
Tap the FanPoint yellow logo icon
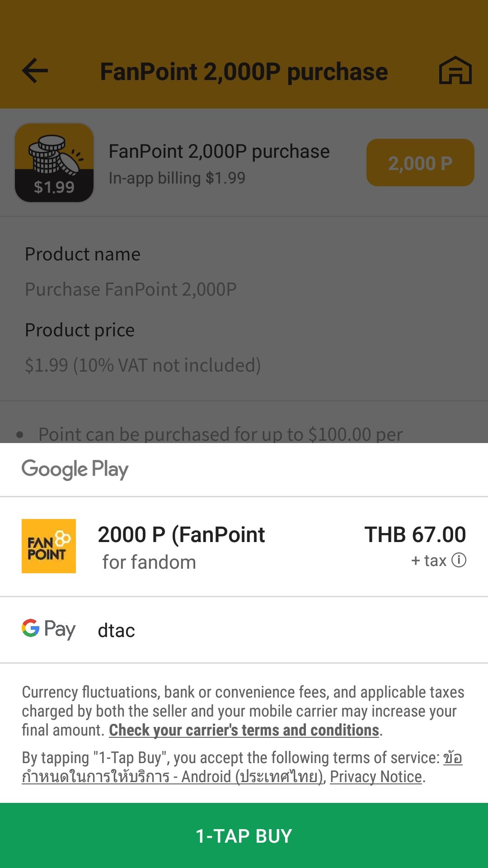49,546
